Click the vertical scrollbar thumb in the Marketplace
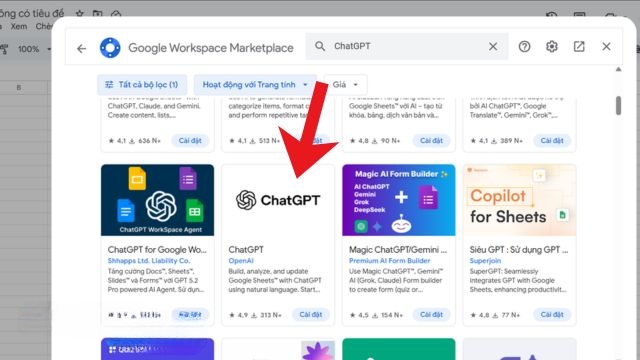The image size is (640, 360). point(618,106)
